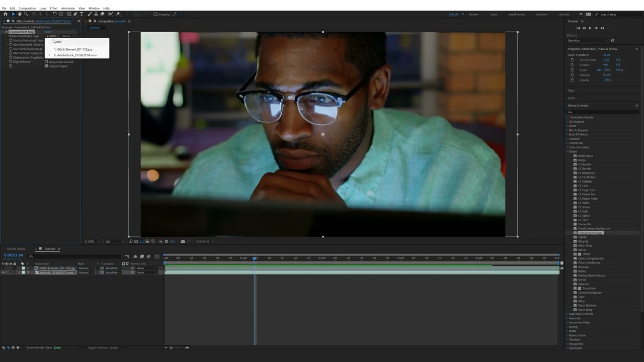The image size is (644, 362).
Task: Select the Rotation tool
Action: [55, 14]
